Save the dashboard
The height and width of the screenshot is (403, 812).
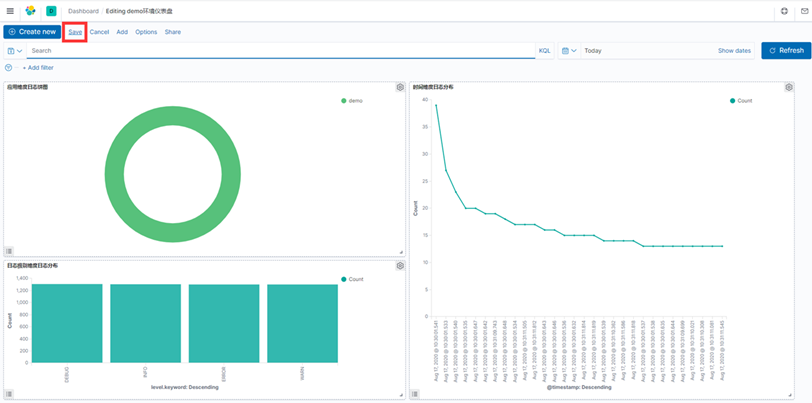tap(75, 32)
